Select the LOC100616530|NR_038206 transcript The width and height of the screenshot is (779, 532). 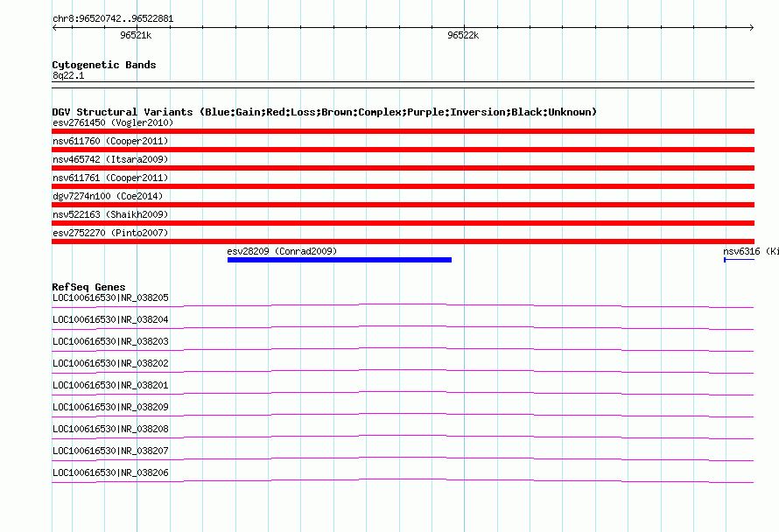pos(110,472)
